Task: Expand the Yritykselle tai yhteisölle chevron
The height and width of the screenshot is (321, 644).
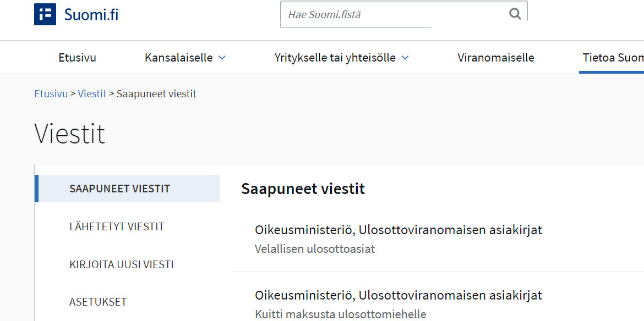Action: coord(405,58)
